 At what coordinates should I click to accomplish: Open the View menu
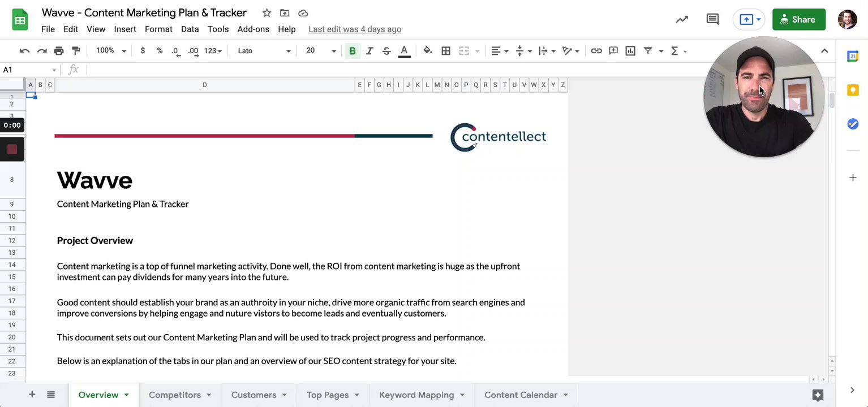[96, 29]
